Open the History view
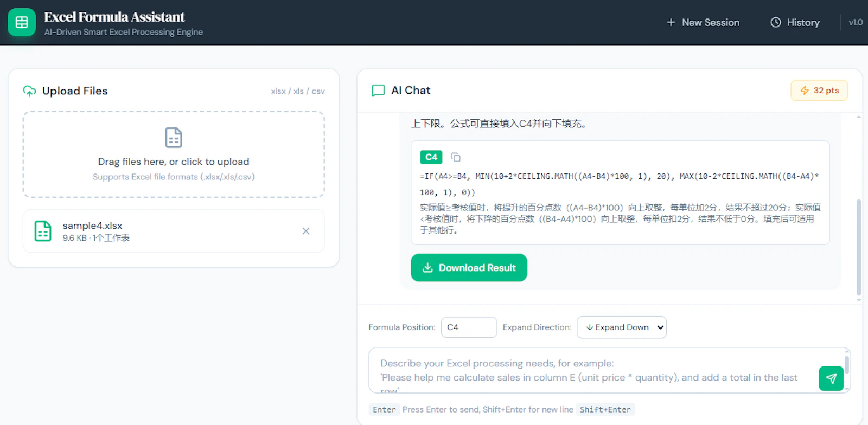 pyautogui.click(x=795, y=22)
